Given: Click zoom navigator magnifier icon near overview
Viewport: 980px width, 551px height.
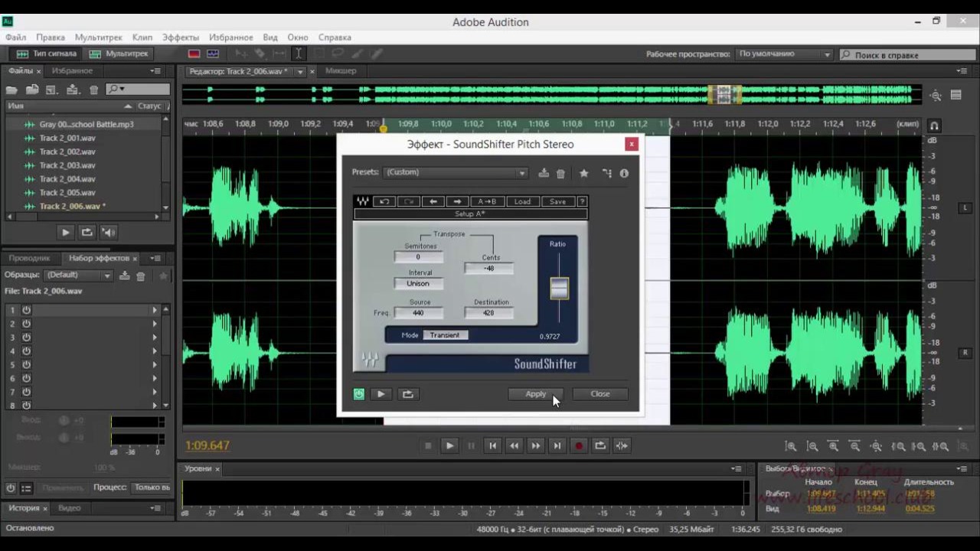Looking at the screenshot, I should click(x=936, y=95).
